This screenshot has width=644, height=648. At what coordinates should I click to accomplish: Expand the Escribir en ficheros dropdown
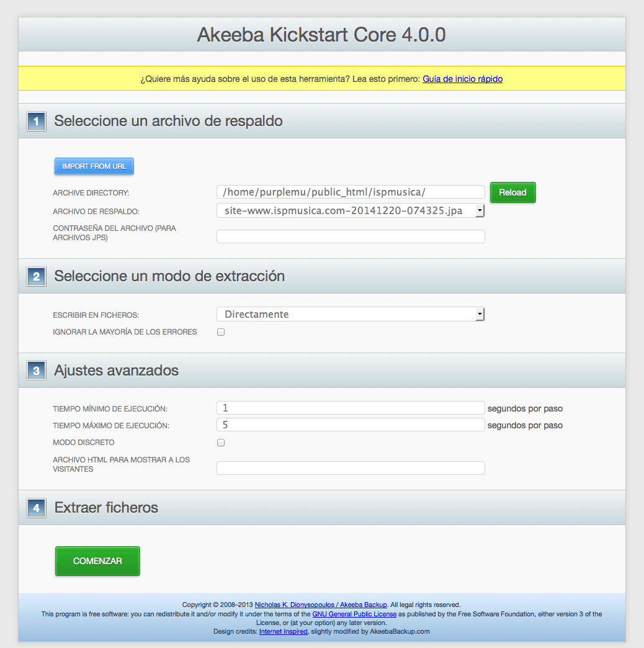(x=351, y=315)
